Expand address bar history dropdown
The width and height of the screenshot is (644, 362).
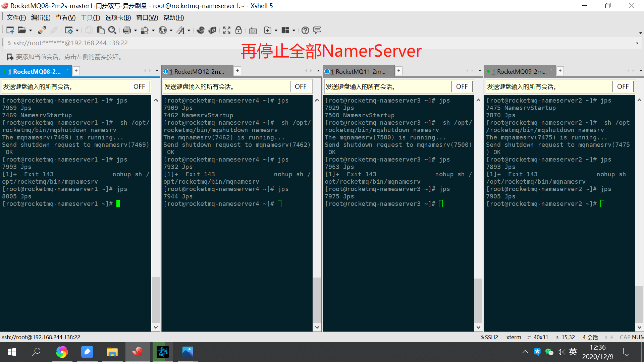(637, 43)
